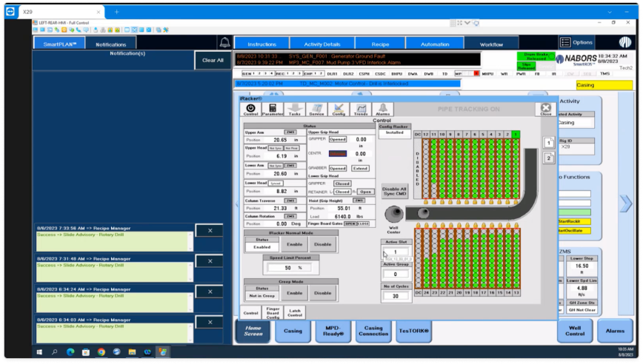This screenshot has width=643, height=364.
Task: Launch Microsoft Edge from taskbar
Action: click(x=70, y=351)
